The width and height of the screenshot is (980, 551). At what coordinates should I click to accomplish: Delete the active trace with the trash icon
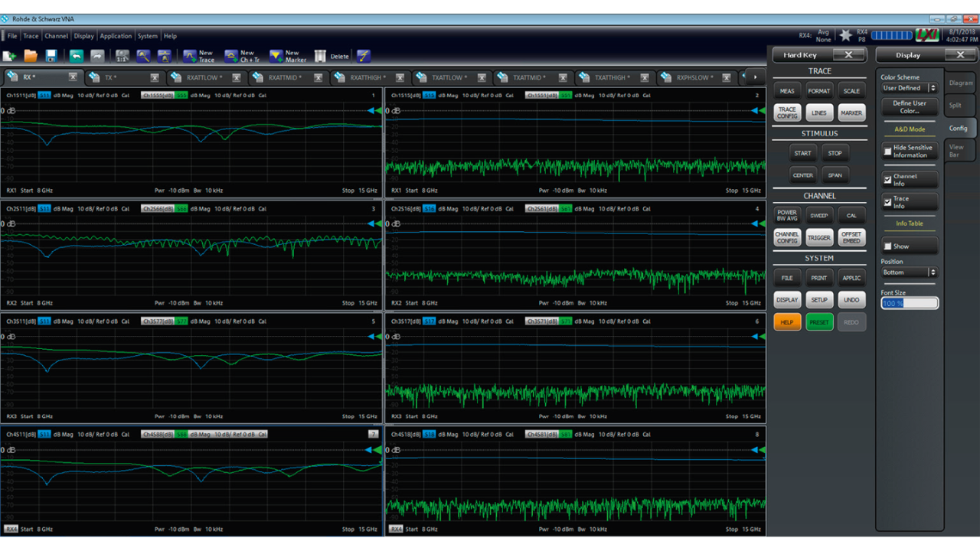click(x=331, y=56)
